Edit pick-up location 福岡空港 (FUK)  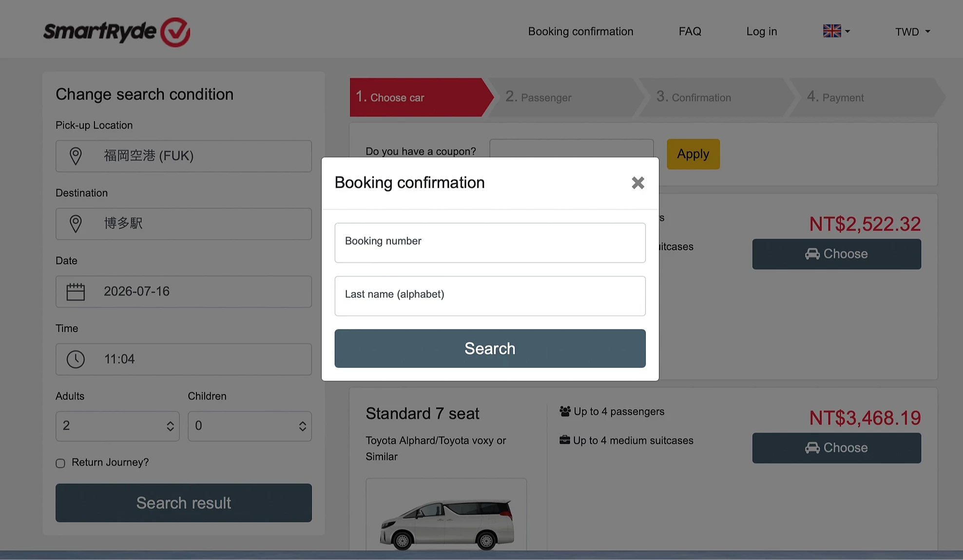184,156
